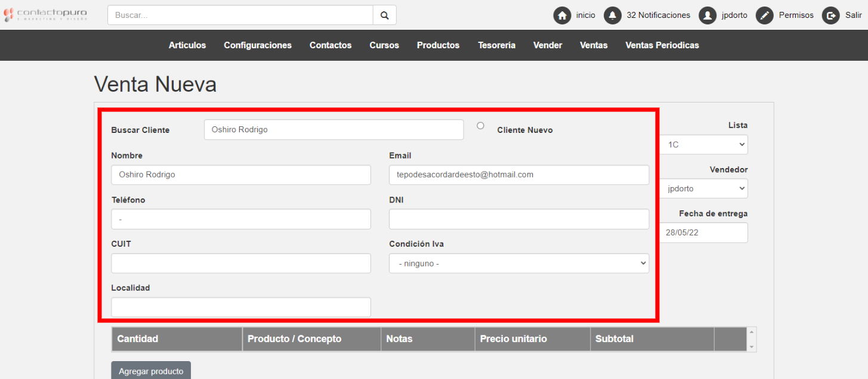Click the jpdorto user profile icon

(x=708, y=15)
